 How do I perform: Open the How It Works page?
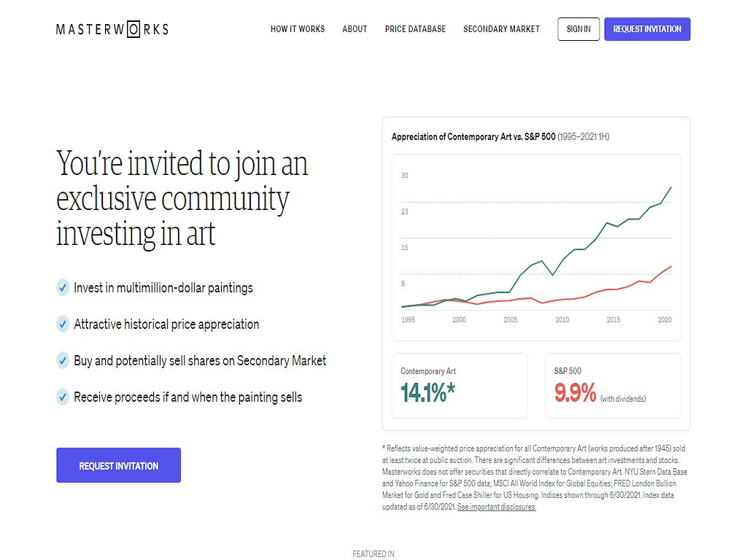click(x=298, y=29)
